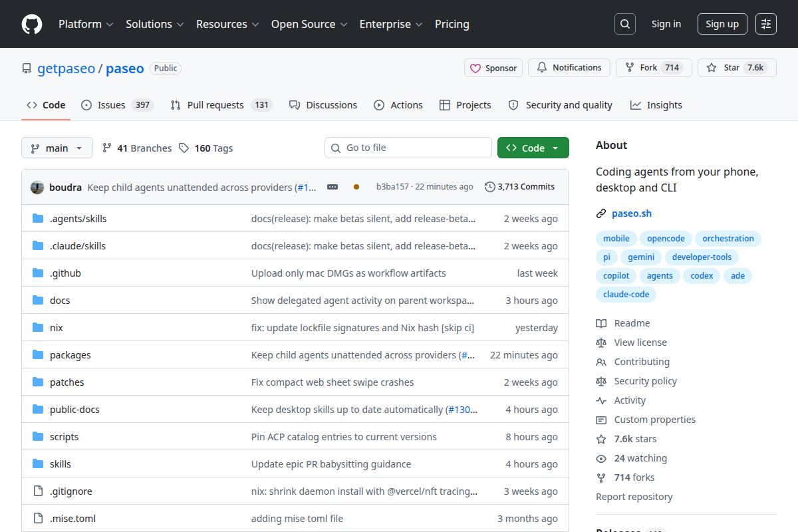Click the GitHub logo icon
This screenshot has height=532, width=798.
pos(32,24)
